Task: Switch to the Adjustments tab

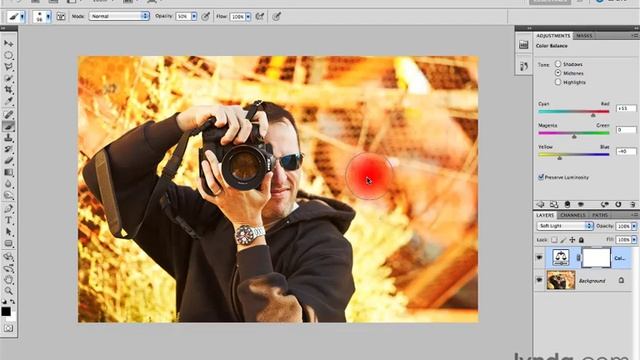Action: click(553, 36)
